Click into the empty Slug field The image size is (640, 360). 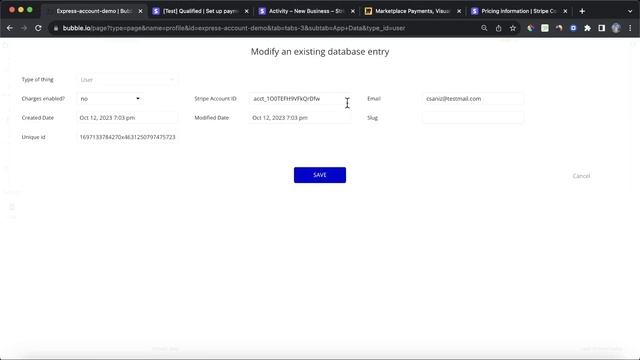[473, 118]
